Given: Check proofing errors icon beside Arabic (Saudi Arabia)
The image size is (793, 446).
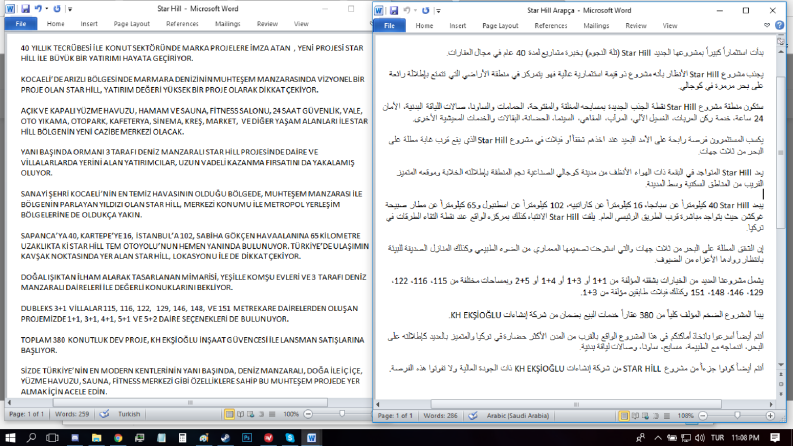Looking at the screenshot, I should 472,416.
